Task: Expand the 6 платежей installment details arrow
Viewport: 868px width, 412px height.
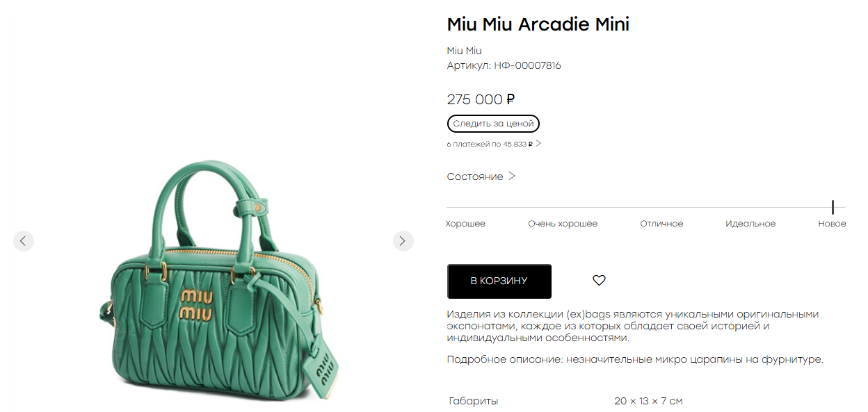Action: point(538,144)
